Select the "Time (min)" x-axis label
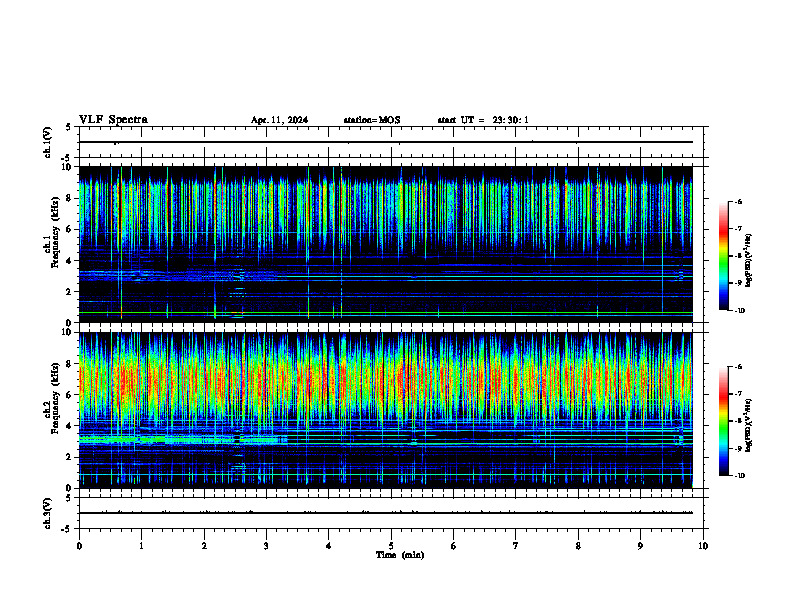This screenshot has width=792, height=612. click(x=400, y=555)
